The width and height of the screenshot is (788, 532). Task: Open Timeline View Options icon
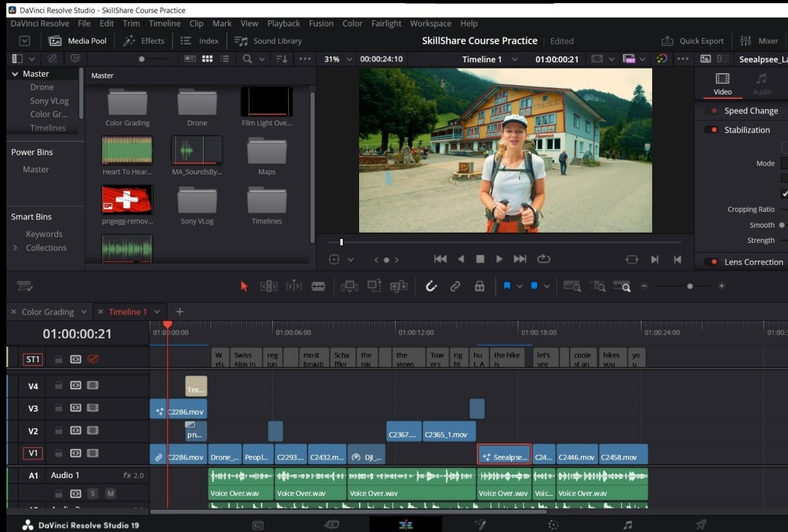(25, 287)
